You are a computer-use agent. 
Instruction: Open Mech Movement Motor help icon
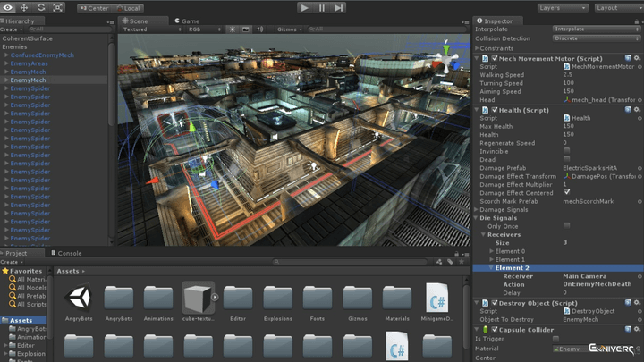tap(628, 58)
